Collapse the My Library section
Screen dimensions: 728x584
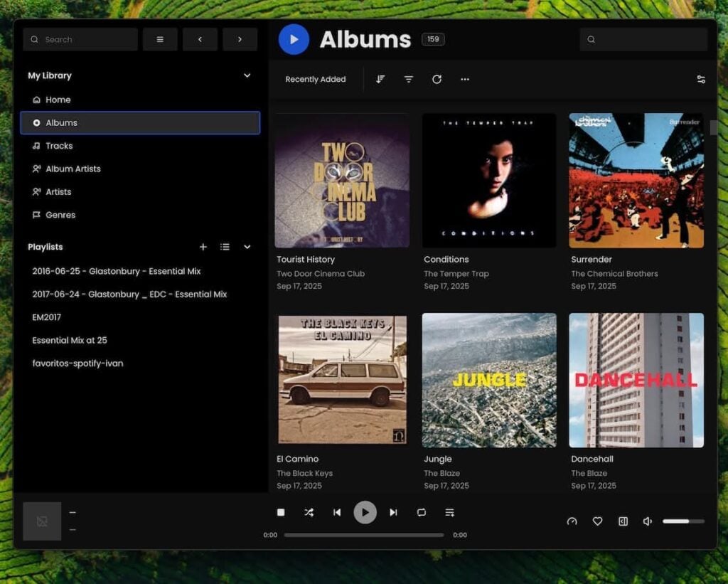(x=247, y=75)
